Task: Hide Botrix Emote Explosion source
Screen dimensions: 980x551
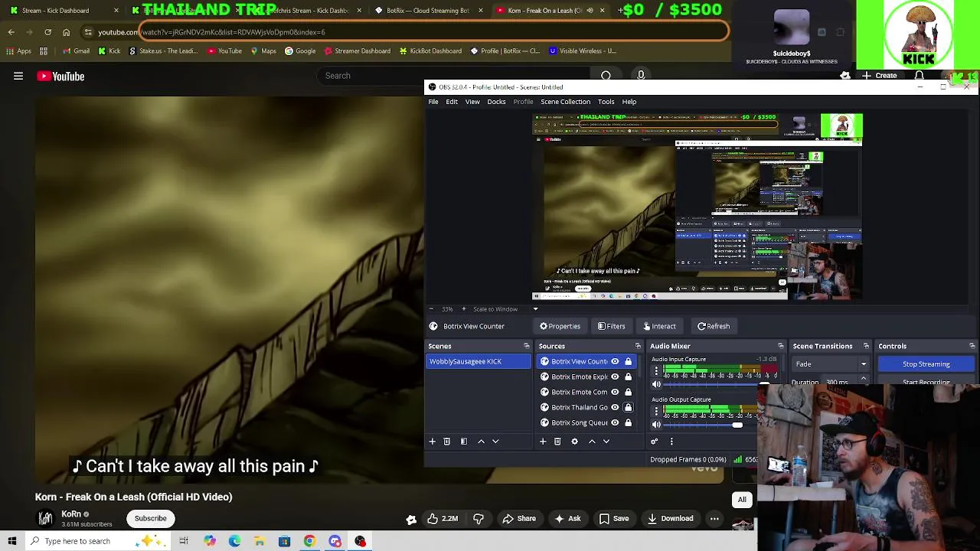Action: click(615, 377)
